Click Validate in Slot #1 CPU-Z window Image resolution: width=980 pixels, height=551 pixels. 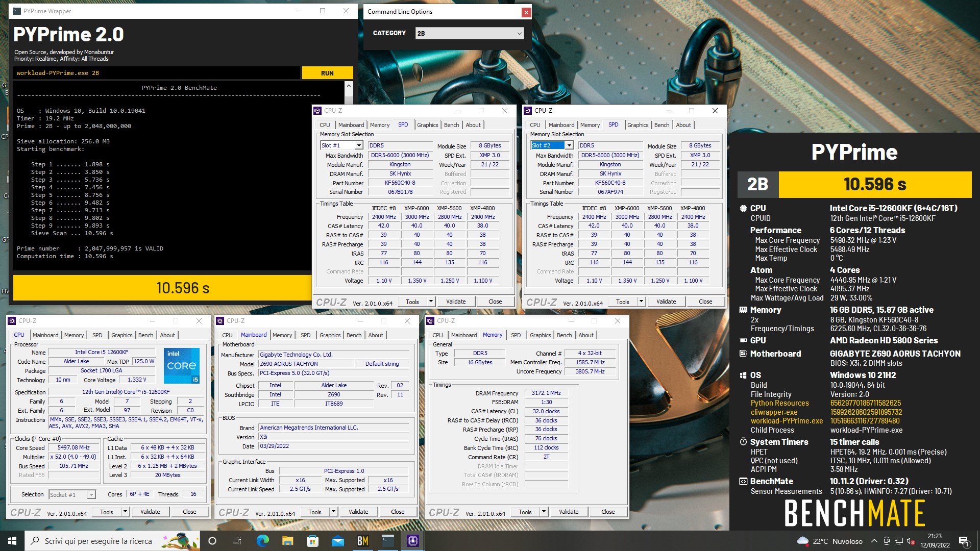[456, 302]
